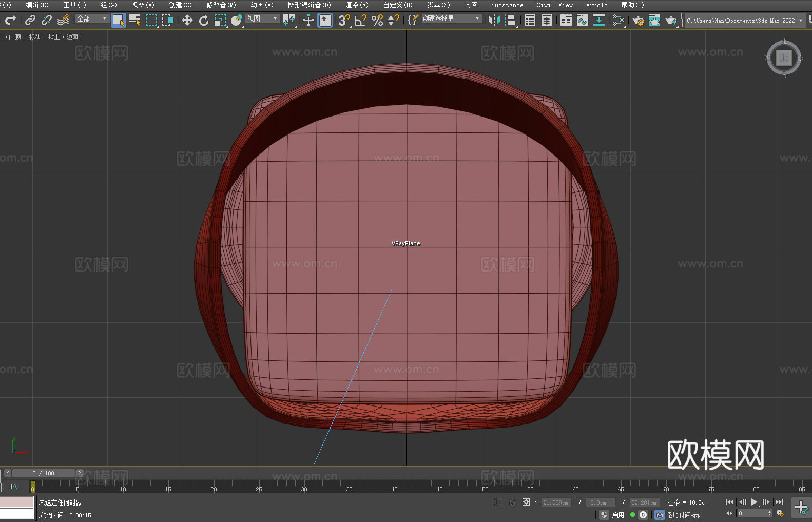Click the Set Keys plus-key button
This screenshot has height=522, width=812.
(801, 508)
